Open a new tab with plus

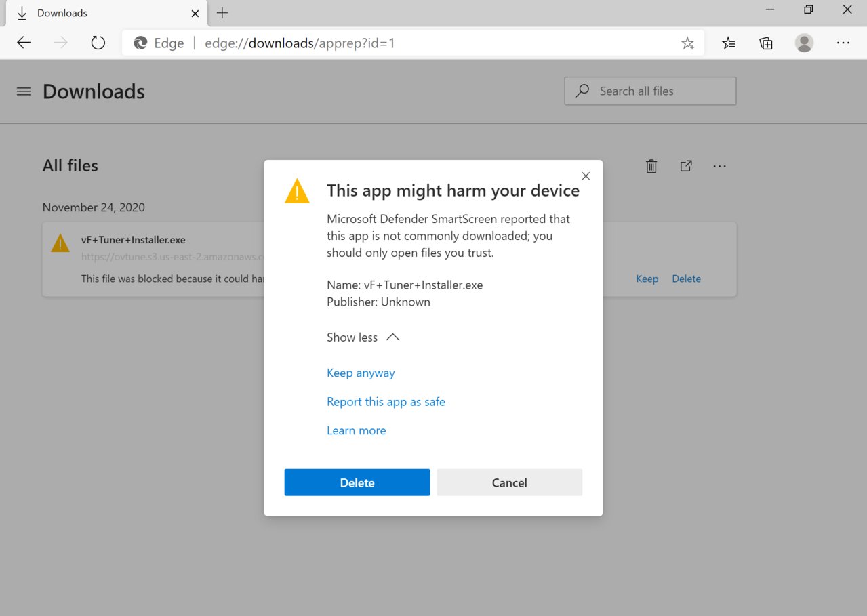pyautogui.click(x=222, y=13)
